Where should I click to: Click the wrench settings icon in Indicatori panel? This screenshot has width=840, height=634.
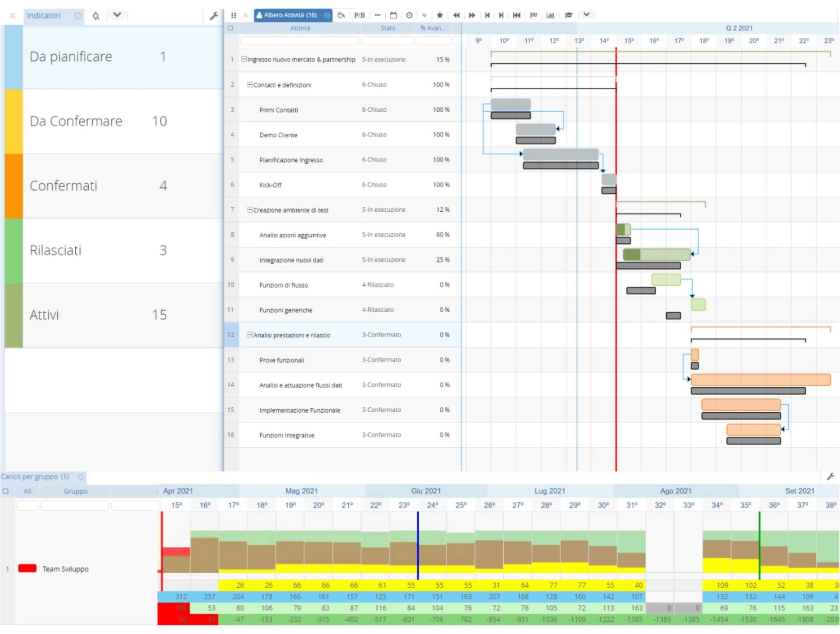tap(213, 16)
